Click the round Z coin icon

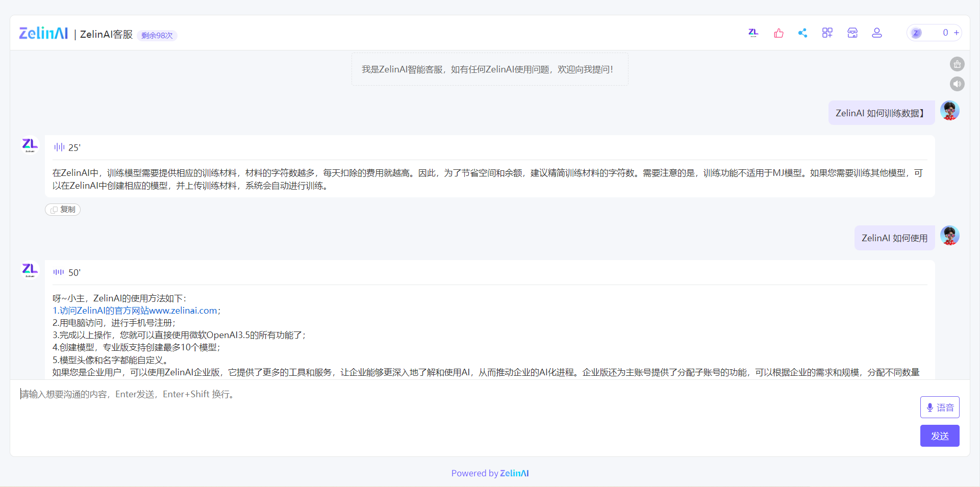tap(916, 33)
